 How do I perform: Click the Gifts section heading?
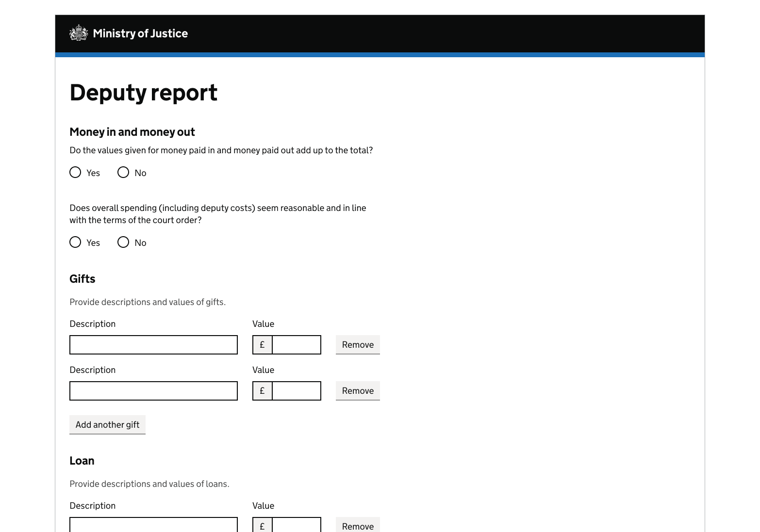(x=83, y=279)
